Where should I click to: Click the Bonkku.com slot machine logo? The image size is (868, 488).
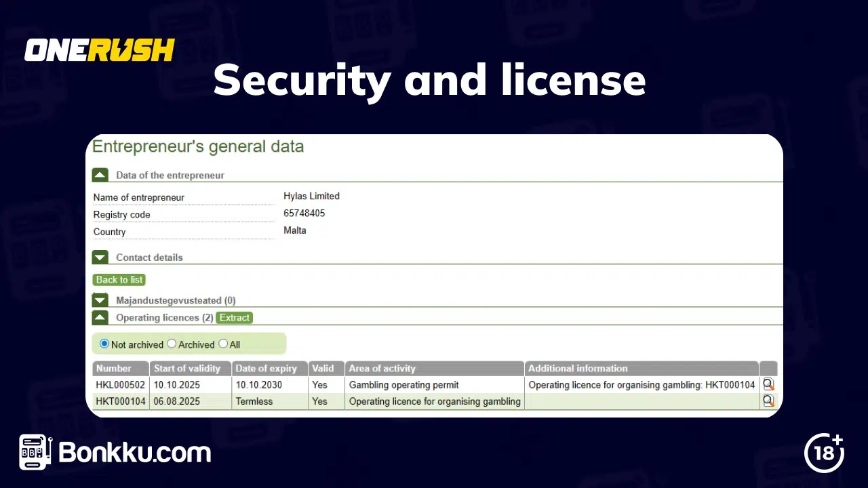pyautogui.click(x=33, y=452)
